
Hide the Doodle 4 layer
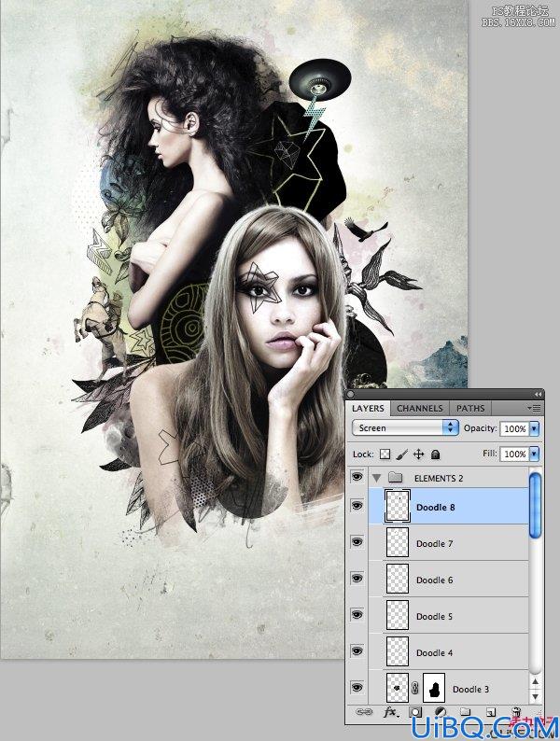click(357, 651)
